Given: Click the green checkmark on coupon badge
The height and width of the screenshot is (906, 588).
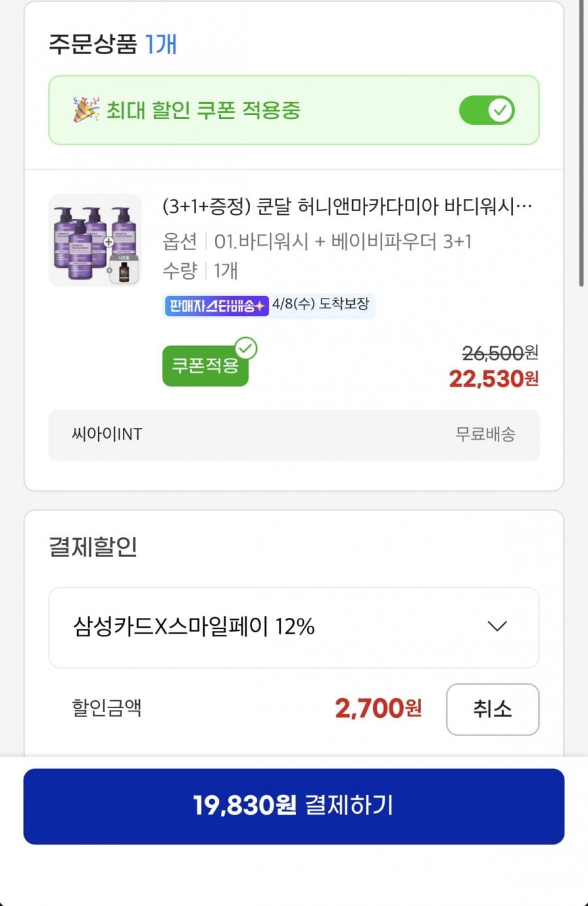Looking at the screenshot, I should click(246, 349).
